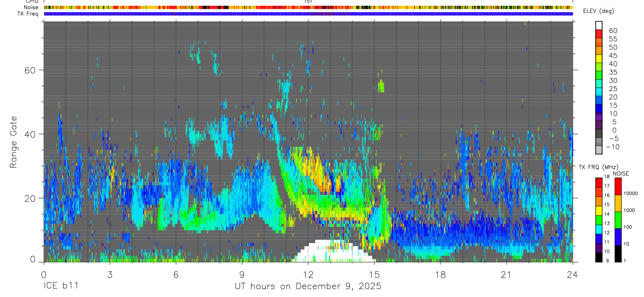Click the '−10' value on ELEV scale
Screen dimensions: 644x297
tap(611, 147)
